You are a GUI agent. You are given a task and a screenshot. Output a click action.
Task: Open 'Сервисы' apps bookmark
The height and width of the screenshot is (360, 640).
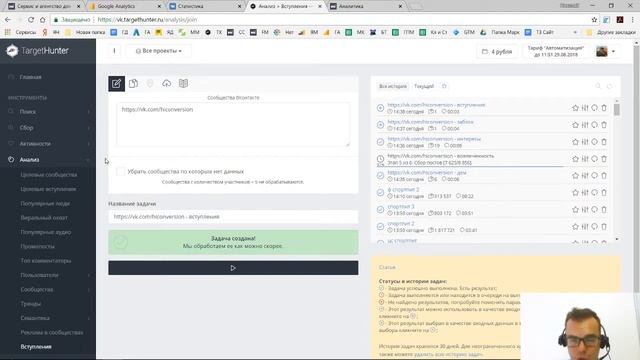point(20,32)
